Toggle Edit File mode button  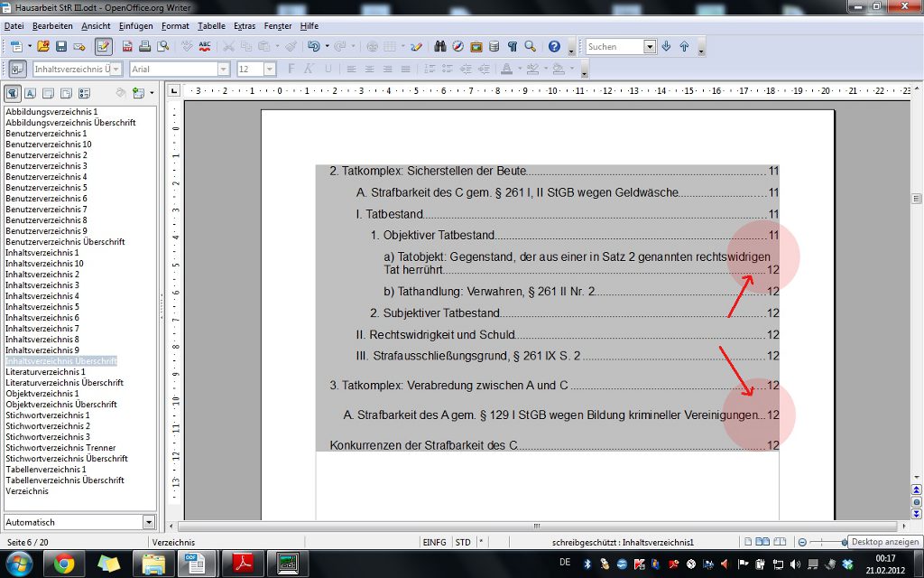103,46
